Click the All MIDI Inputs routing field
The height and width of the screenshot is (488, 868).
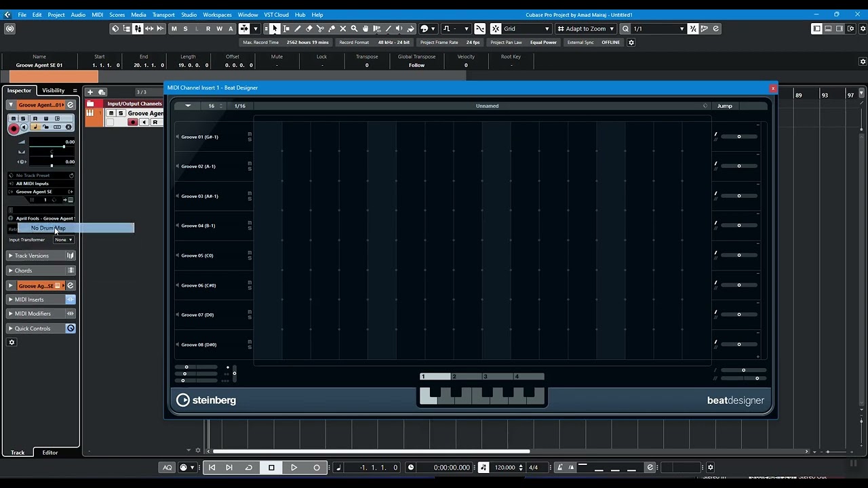[x=42, y=184]
